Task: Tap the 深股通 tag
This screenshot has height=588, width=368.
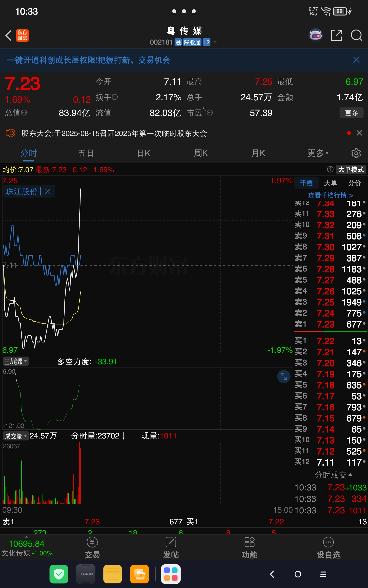Action: [x=192, y=42]
